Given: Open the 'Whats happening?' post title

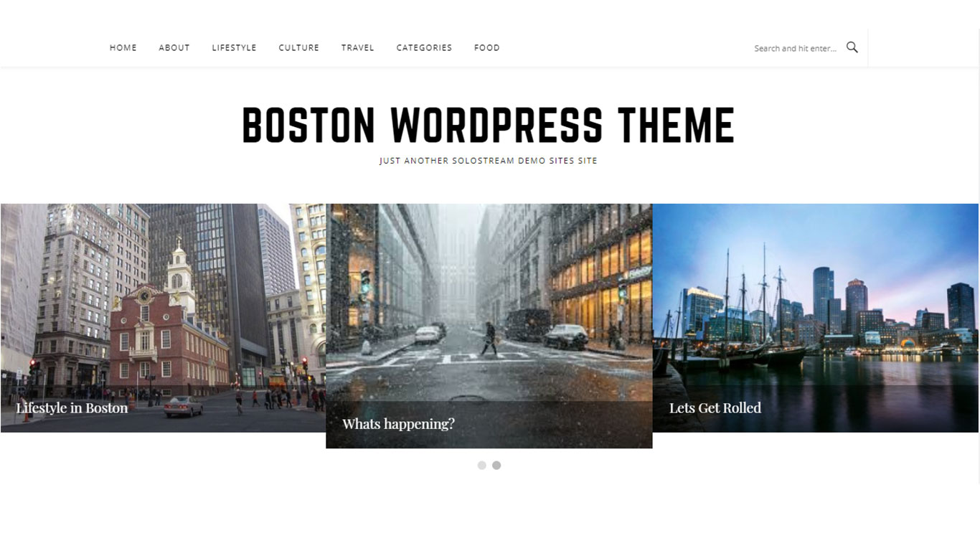Looking at the screenshot, I should pos(398,424).
